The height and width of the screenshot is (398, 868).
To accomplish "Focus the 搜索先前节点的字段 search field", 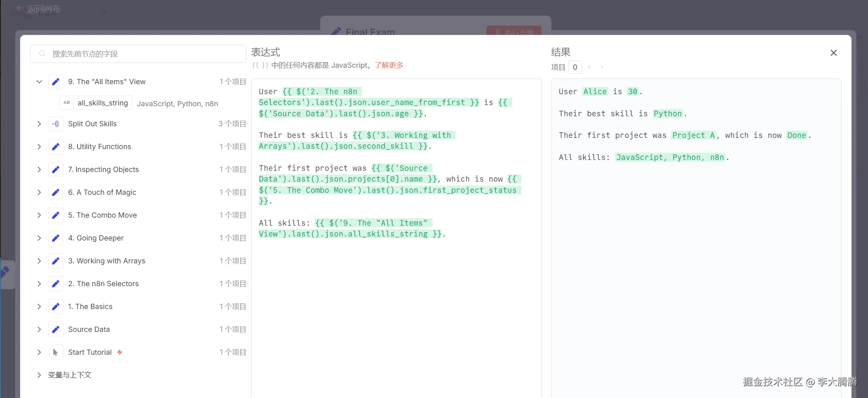I will coord(138,54).
